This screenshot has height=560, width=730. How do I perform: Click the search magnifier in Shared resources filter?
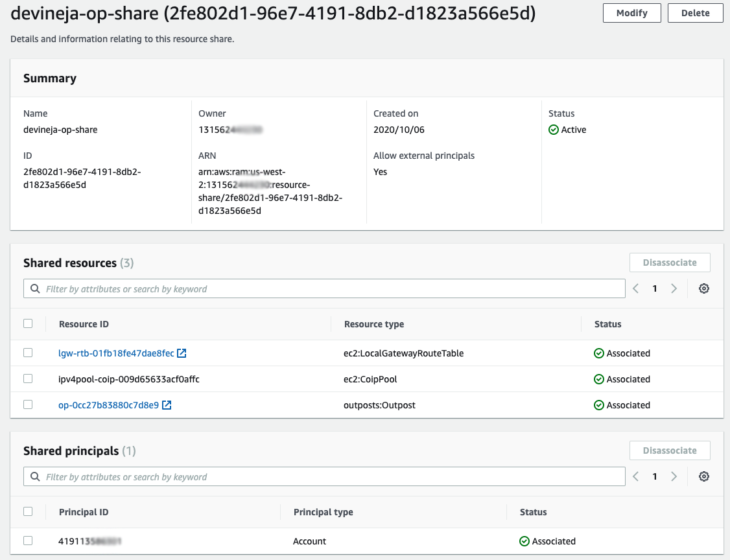35,288
